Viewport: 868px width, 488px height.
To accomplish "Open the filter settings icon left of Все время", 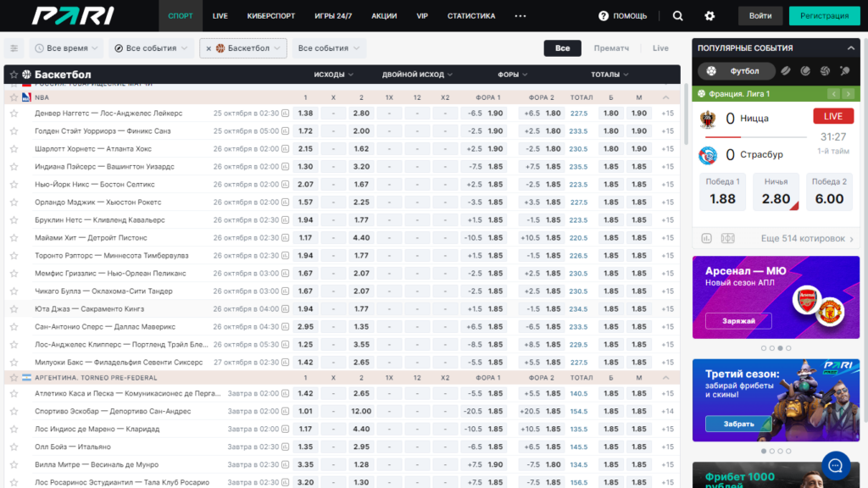I will point(14,48).
